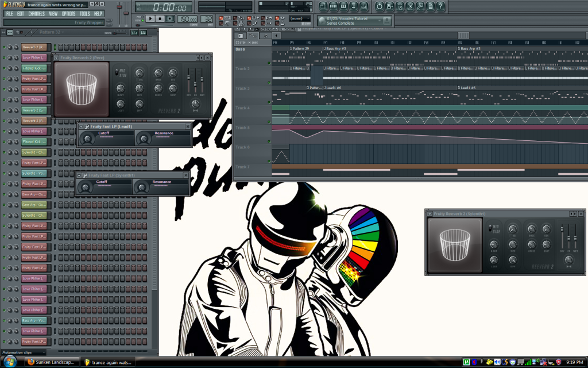Switch to Sunken Landscap... taskbar window
Viewport: 588px width, 368px height.
[52, 362]
